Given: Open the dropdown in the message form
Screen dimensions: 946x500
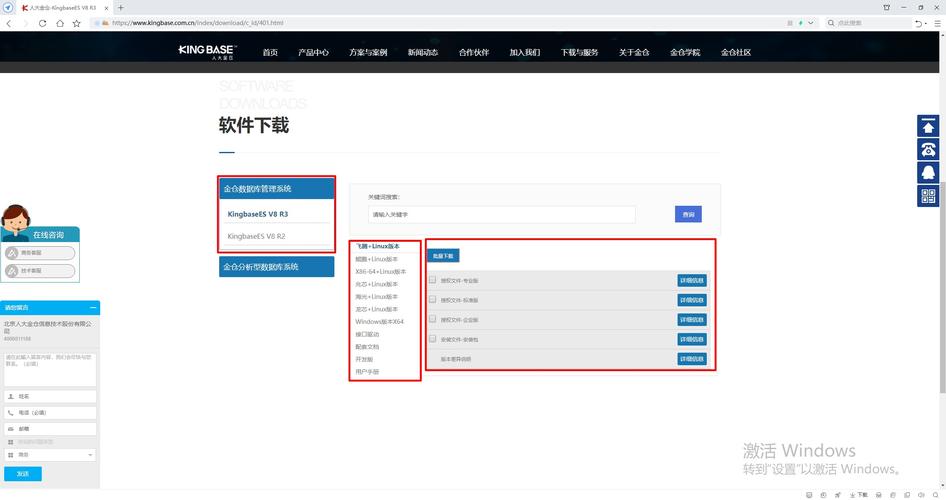Looking at the screenshot, I should [x=50, y=455].
